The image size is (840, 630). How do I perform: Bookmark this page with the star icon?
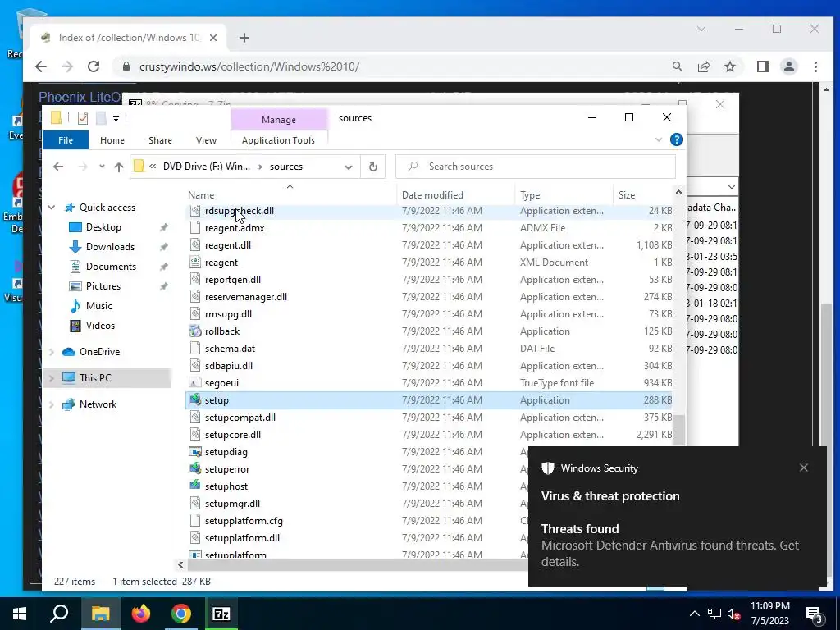pyautogui.click(x=729, y=66)
